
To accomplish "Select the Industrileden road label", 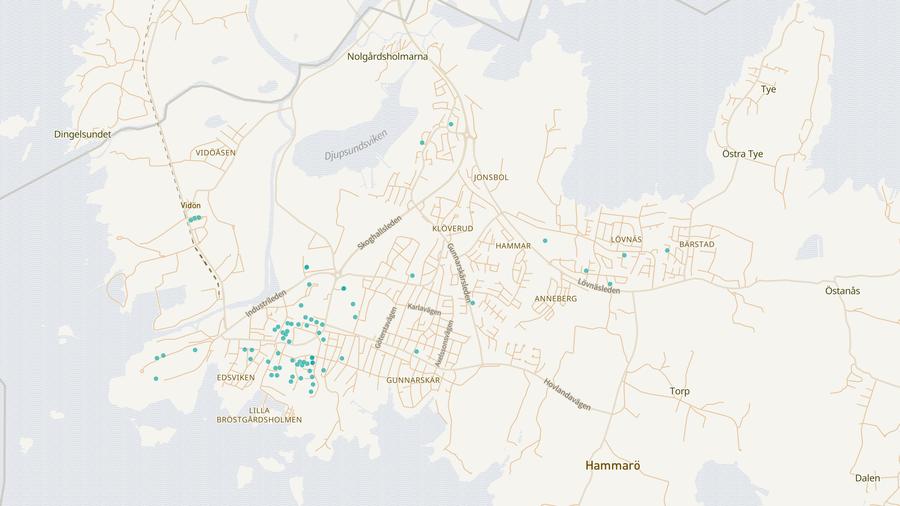I will (x=266, y=304).
